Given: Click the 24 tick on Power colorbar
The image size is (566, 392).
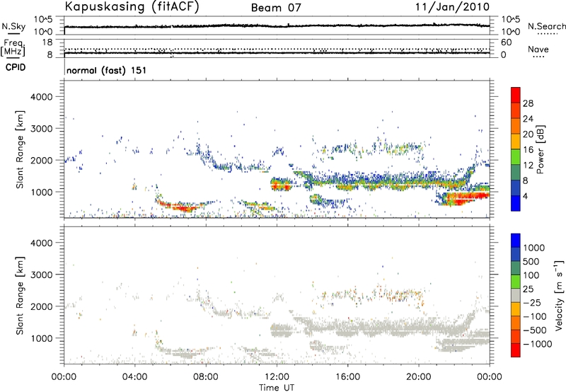Looking at the screenshot, I should (528, 119).
